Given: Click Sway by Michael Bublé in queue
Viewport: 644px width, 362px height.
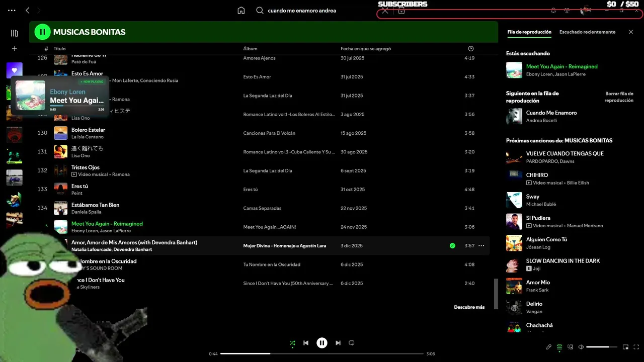Looking at the screenshot, I should [532, 197].
